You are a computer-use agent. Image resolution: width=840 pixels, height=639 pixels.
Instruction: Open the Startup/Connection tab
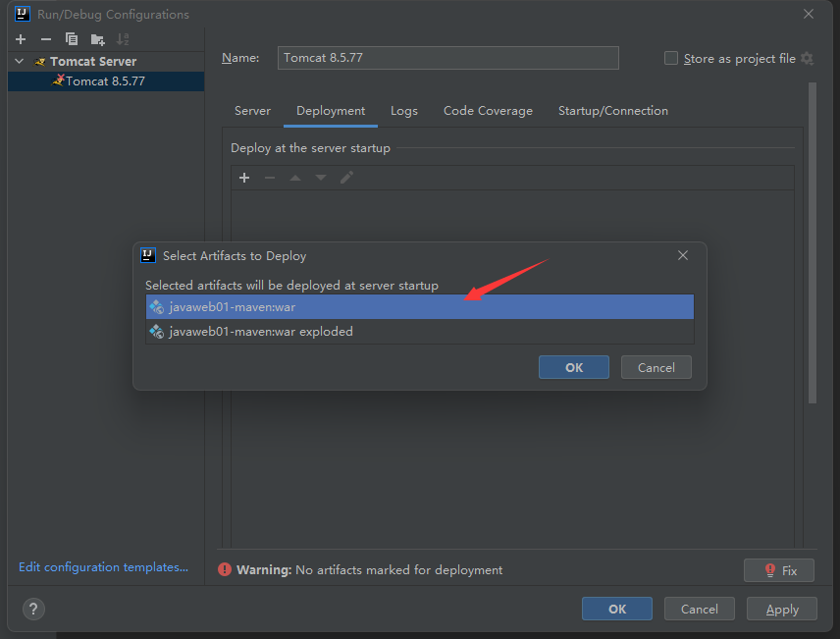(612, 111)
